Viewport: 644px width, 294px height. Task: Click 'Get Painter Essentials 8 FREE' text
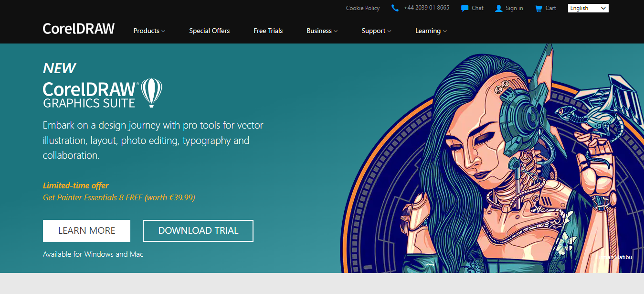(x=93, y=197)
